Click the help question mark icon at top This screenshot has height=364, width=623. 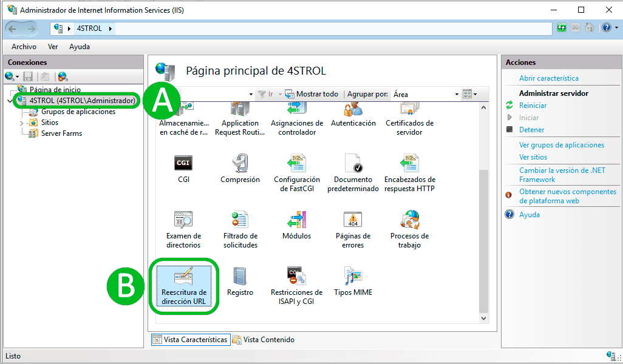point(607,28)
